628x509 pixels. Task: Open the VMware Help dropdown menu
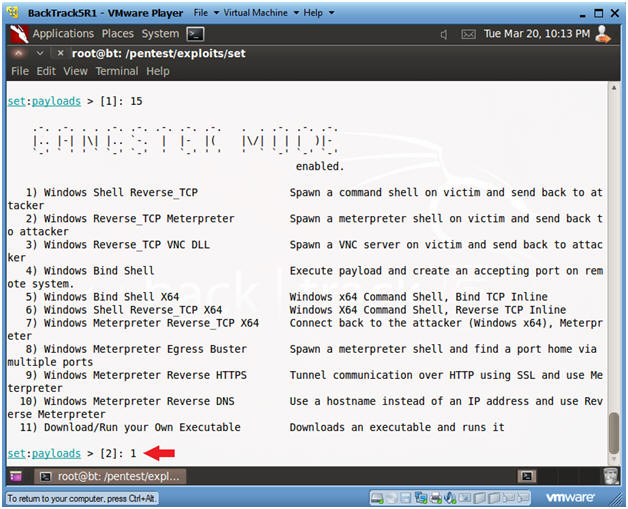pos(318,13)
